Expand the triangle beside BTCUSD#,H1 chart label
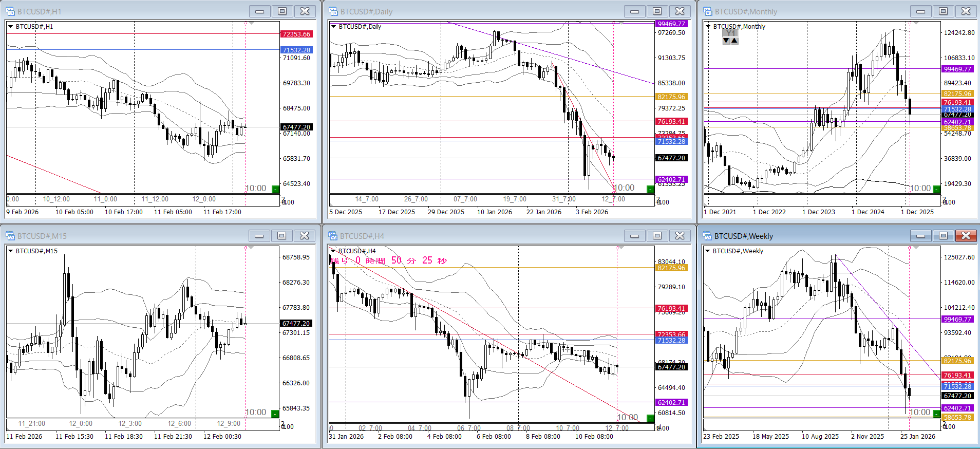Image resolution: width=980 pixels, height=449 pixels. [10, 26]
